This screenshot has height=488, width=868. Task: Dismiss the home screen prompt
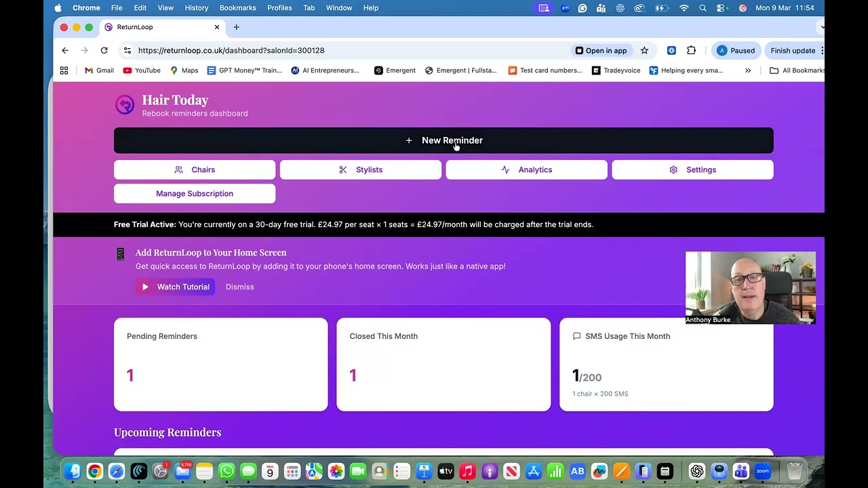tap(239, 287)
